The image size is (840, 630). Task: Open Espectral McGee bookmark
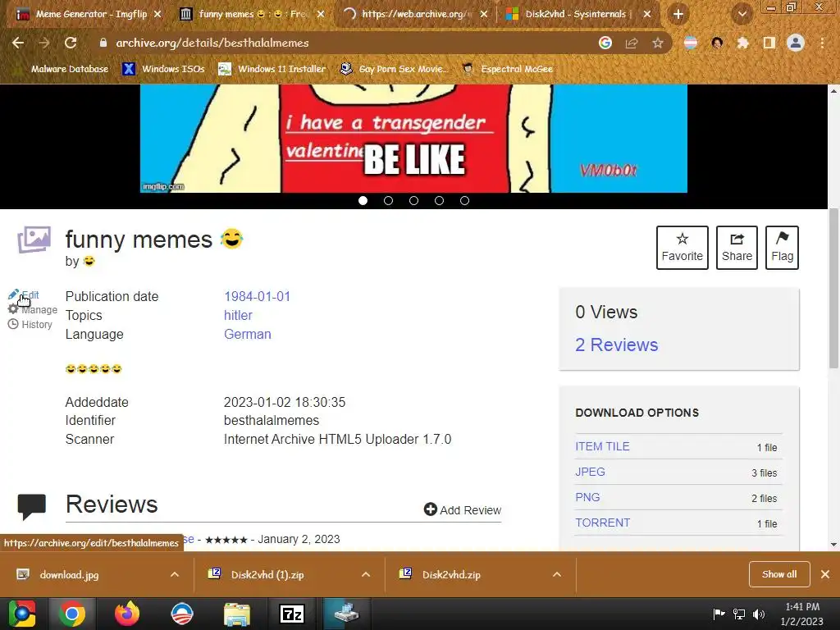point(508,69)
